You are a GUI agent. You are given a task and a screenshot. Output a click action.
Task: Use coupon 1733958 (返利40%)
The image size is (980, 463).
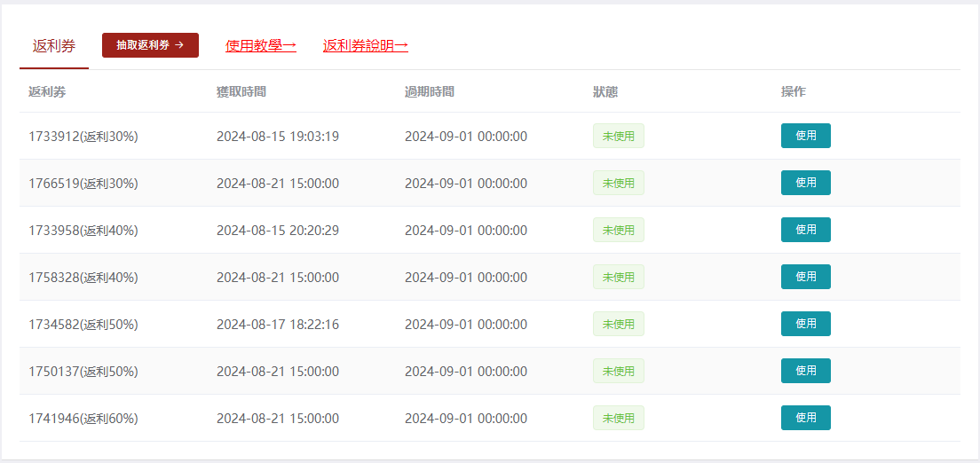(x=805, y=230)
